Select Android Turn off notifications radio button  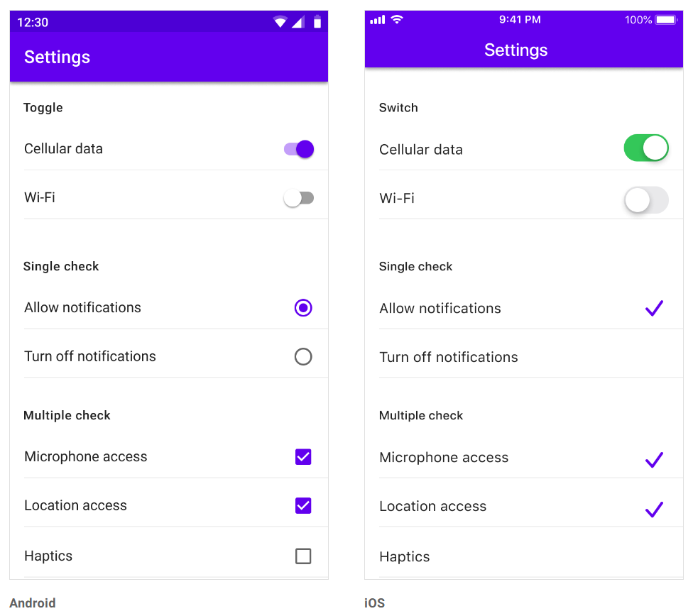point(303,356)
